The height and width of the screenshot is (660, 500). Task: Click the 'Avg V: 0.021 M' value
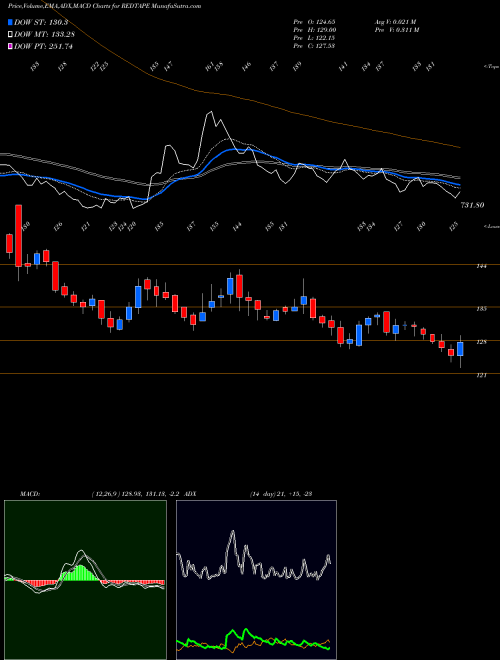tap(396, 22)
